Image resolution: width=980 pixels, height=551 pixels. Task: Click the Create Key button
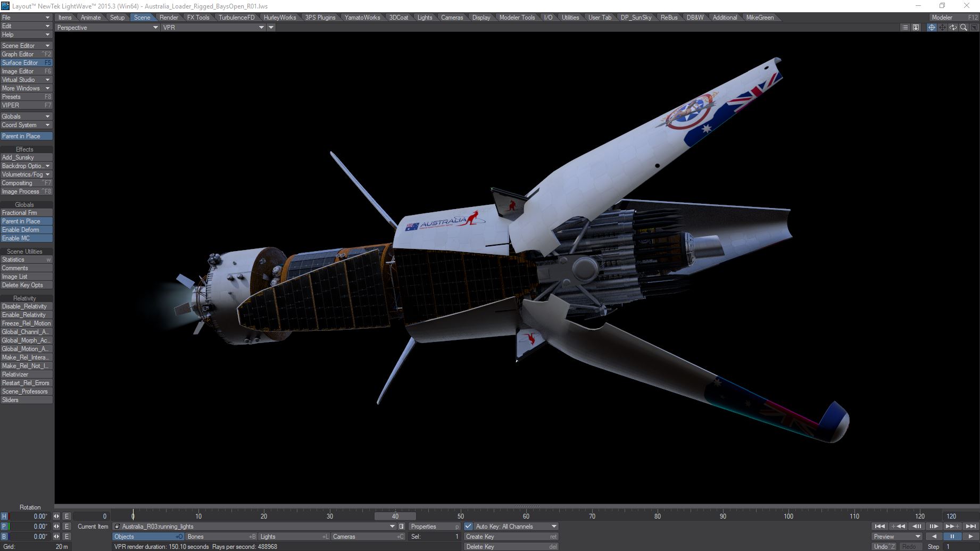click(x=511, y=537)
